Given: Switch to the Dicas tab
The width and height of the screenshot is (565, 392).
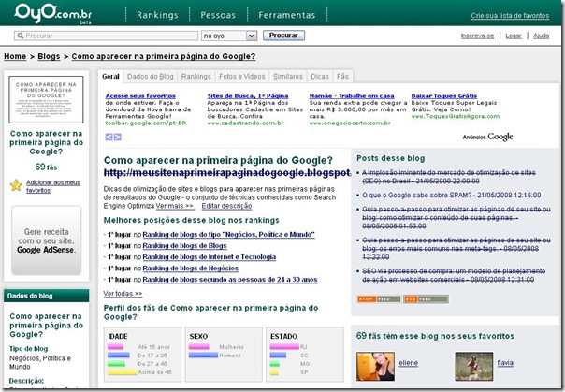Looking at the screenshot, I should [320, 77].
